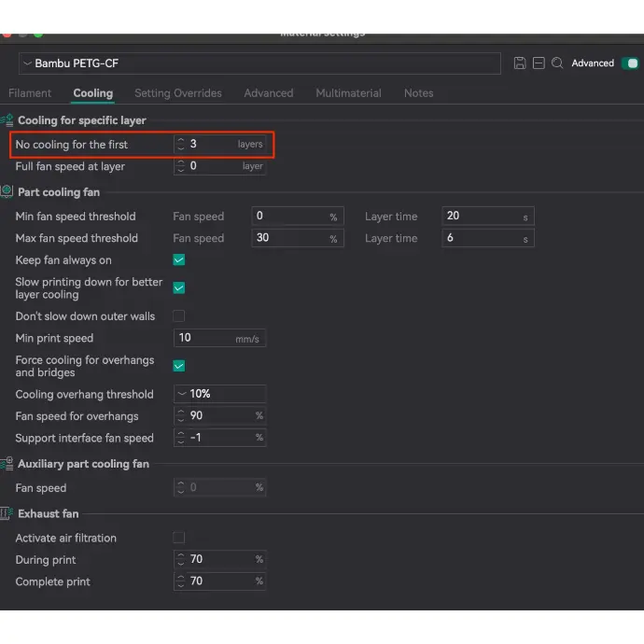
Task: Click the search magnifier icon
Action: click(x=557, y=63)
